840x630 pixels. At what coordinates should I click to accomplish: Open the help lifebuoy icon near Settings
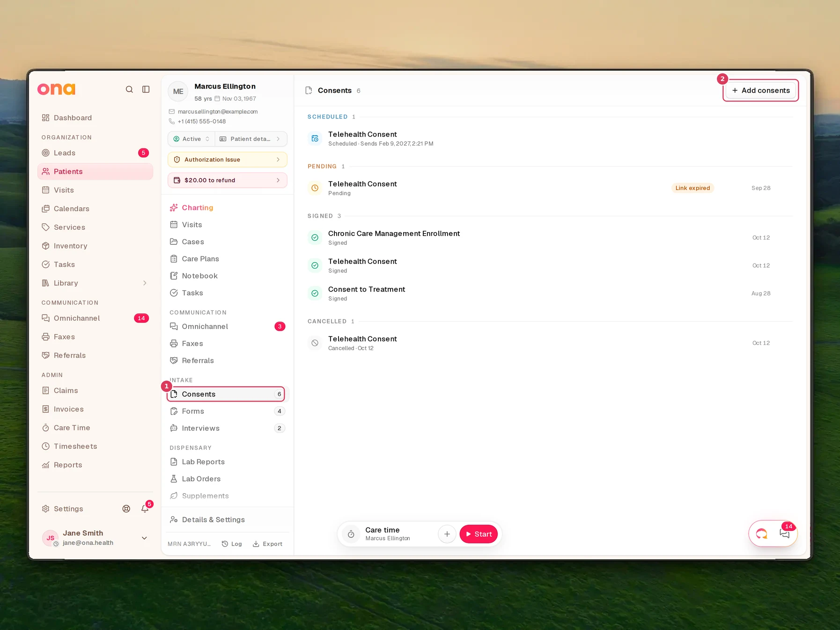(126, 509)
